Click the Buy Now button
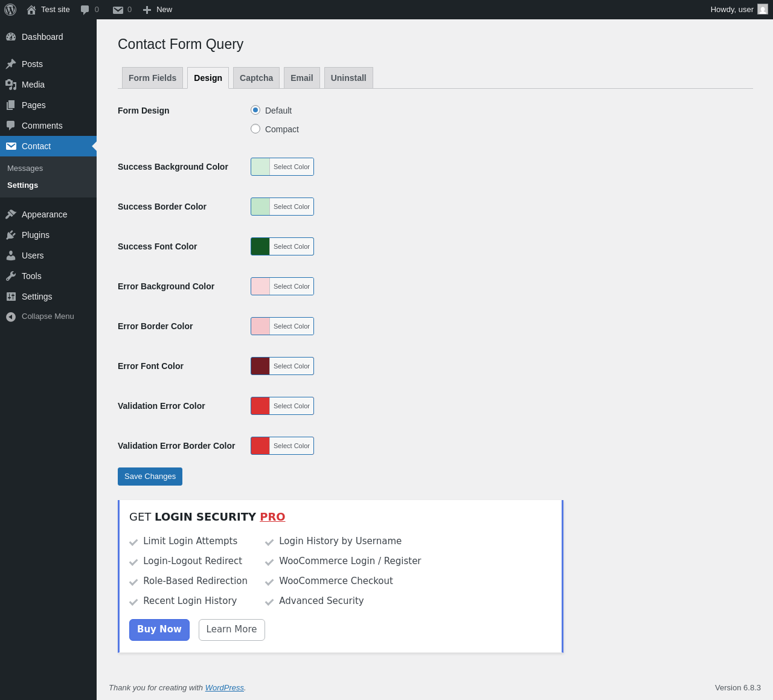Viewport: 773px width, 700px height. [159, 630]
